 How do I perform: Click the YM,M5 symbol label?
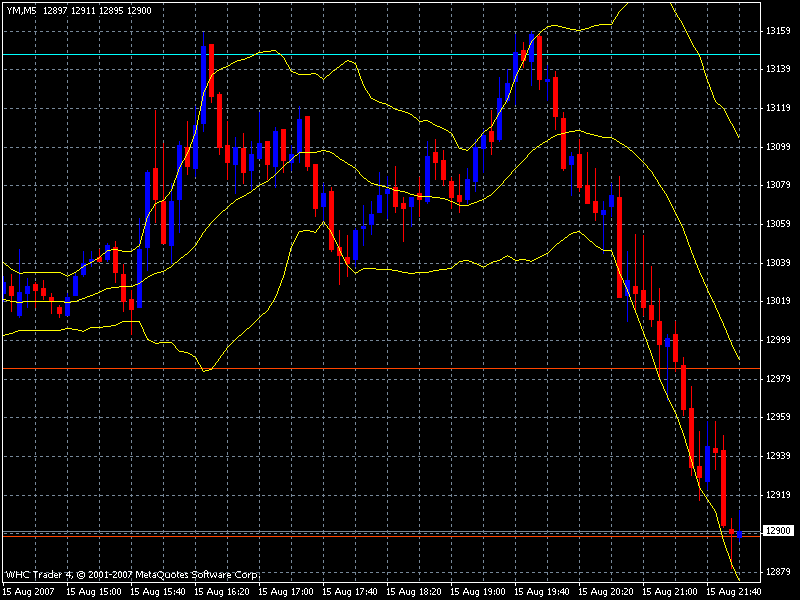pos(22,10)
